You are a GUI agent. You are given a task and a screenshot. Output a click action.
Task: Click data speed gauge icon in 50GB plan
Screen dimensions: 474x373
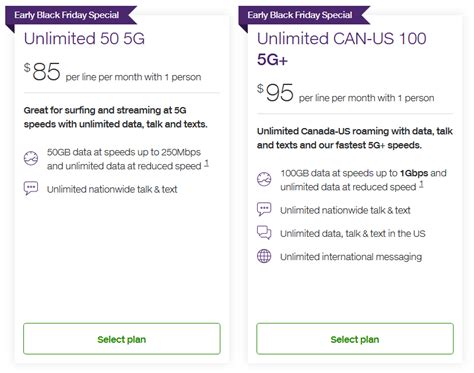(x=31, y=158)
